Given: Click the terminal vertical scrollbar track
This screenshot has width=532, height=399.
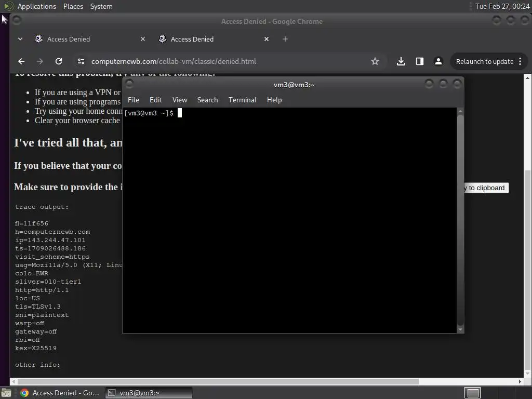Looking at the screenshot, I should [460, 220].
